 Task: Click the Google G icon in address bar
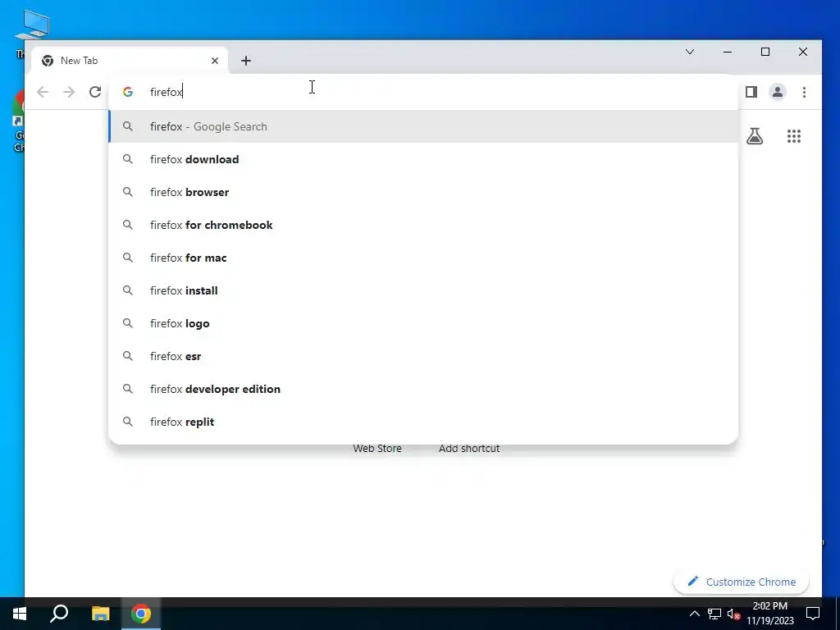127,92
